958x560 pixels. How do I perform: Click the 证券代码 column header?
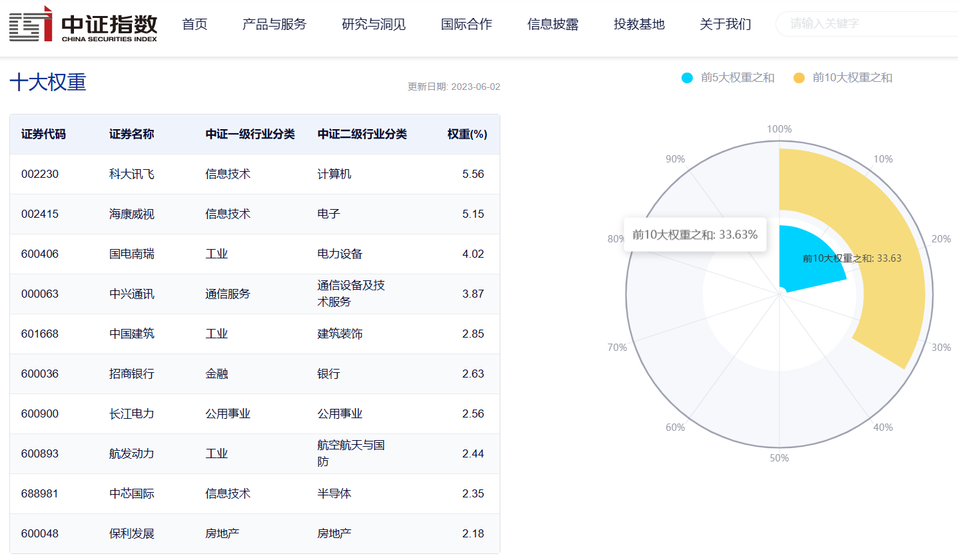tap(43, 135)
